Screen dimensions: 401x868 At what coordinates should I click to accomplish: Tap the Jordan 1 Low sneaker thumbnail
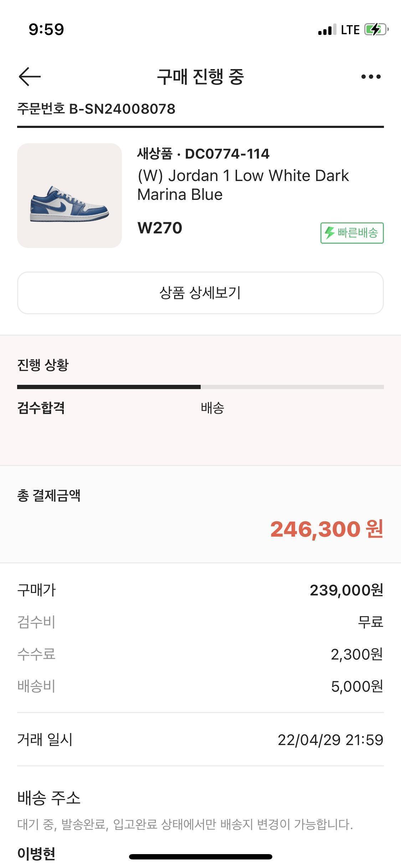point(70,196)
